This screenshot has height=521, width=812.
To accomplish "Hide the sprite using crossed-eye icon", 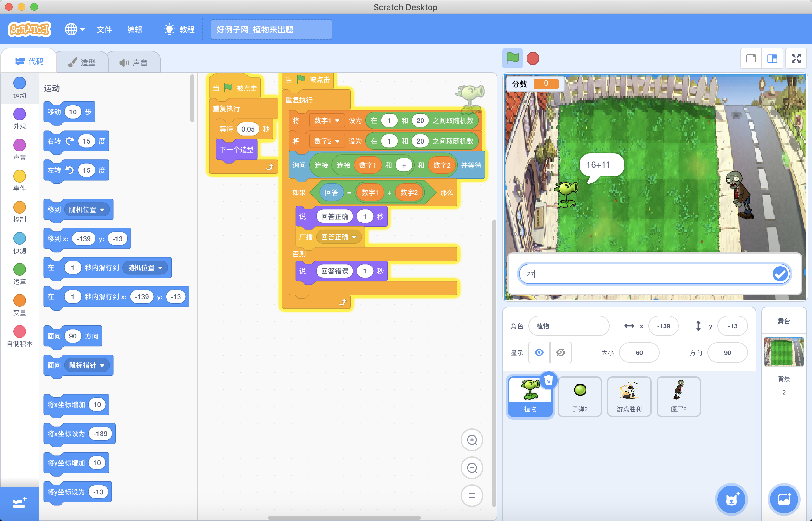I will coord(561,352).
